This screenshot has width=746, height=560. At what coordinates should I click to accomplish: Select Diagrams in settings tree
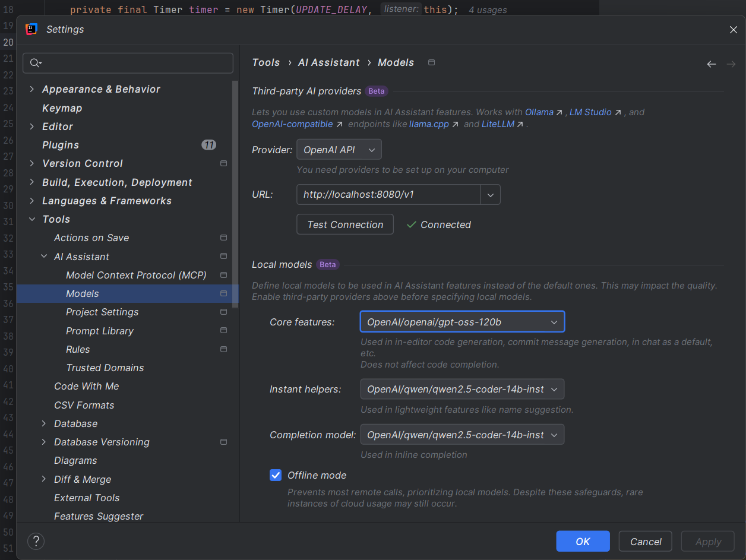(x=75, y=460)
